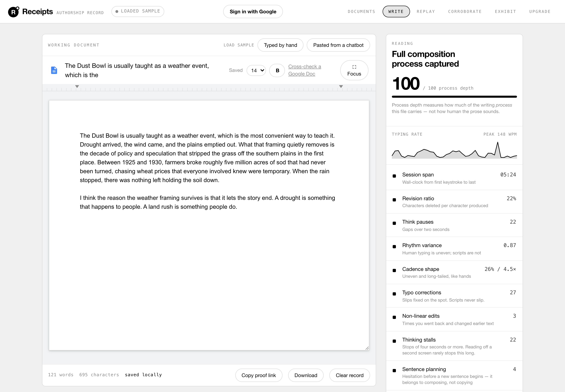
Task: Select the Revision ratio metric row
Action: click(x=454, y=202)
